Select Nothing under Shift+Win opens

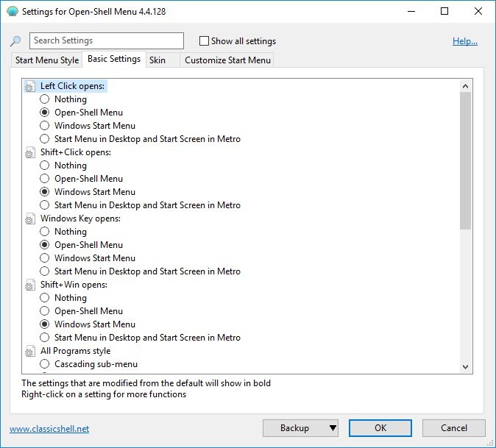click(45, 298)
